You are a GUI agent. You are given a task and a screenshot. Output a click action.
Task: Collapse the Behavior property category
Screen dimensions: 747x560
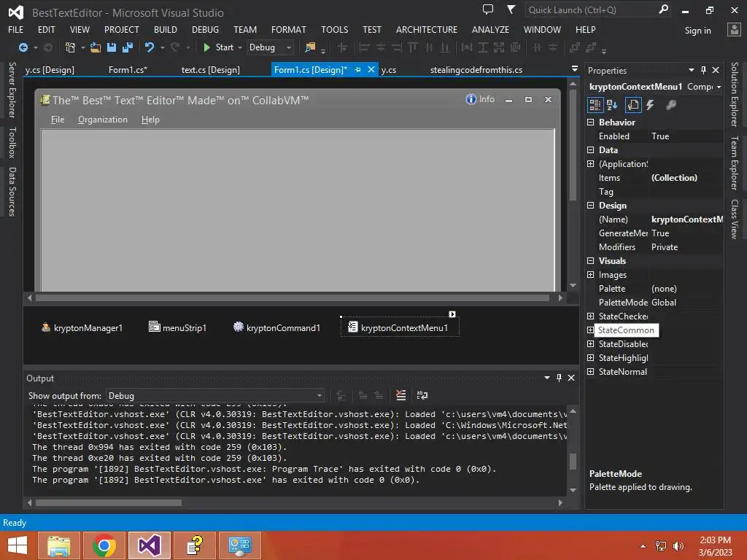point(591,122)
